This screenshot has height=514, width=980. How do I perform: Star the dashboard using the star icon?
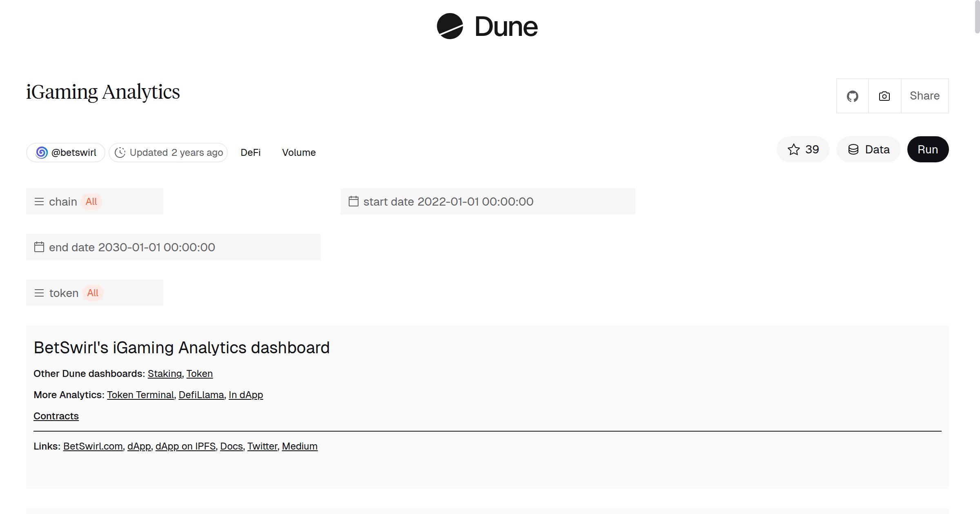click(793, 149)
